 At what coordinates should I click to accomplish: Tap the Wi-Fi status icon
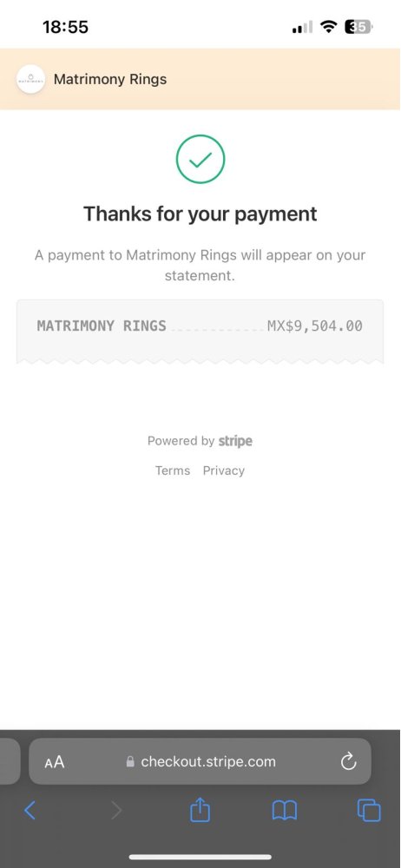[329, 27]
